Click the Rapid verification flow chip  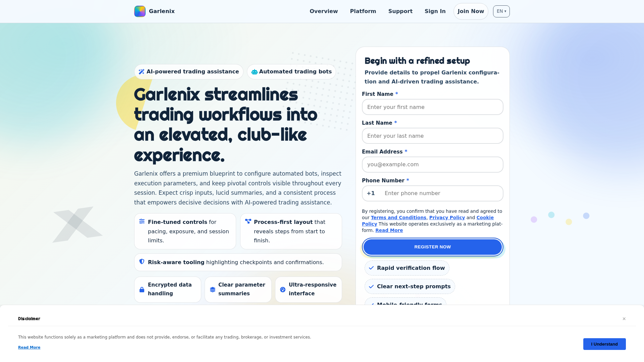(x=407, y=268)
